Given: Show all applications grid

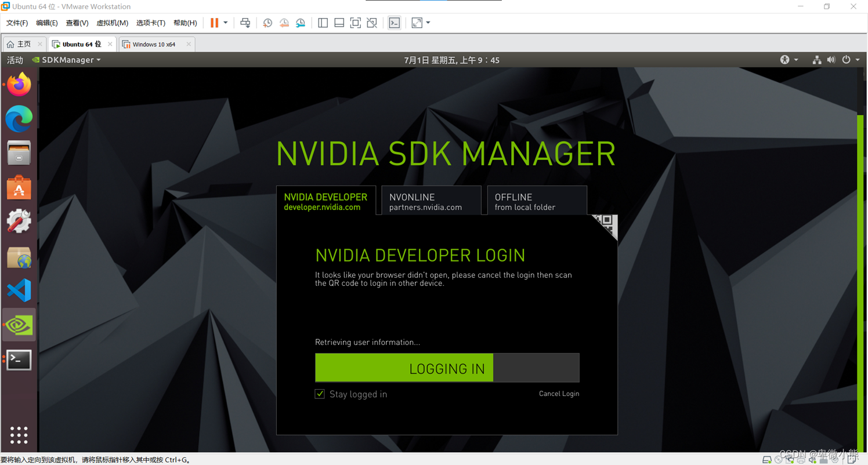Looking at the screenshot, I should click(19, 435).
